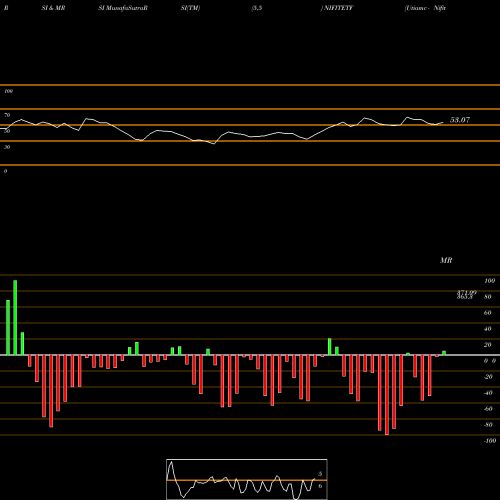
Task: Click the 'SI MunafaSutraR' header label
Action: click(x=123, y=8)
